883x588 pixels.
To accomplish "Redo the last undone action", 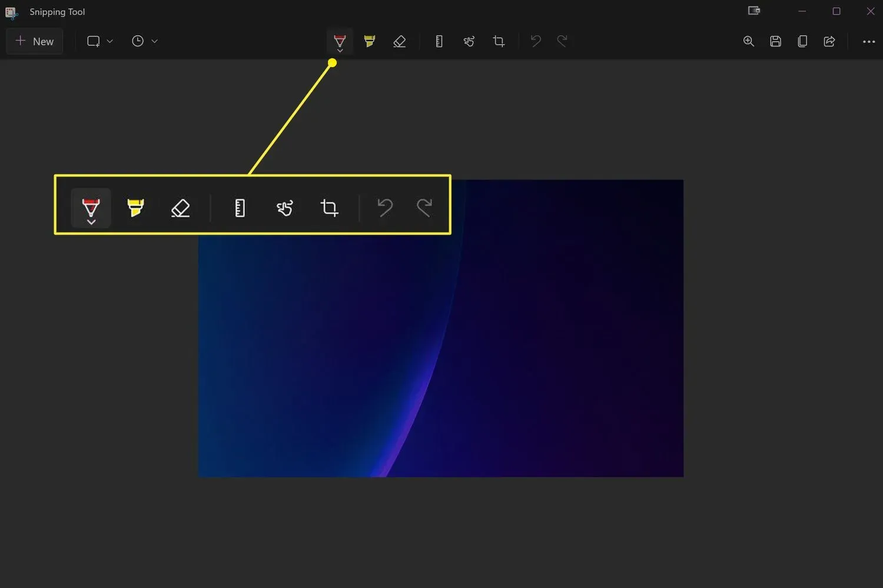I will (x=562, y=41).
